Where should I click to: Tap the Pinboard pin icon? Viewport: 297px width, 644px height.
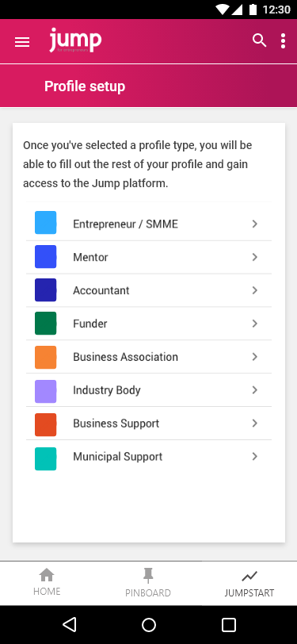[x=148, y=576]
